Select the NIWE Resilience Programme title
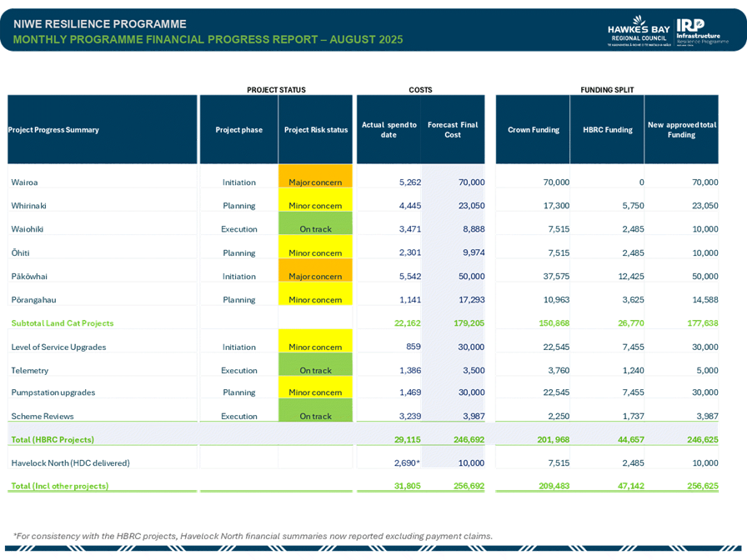The image size is (747, 560). tap(99, 24)
